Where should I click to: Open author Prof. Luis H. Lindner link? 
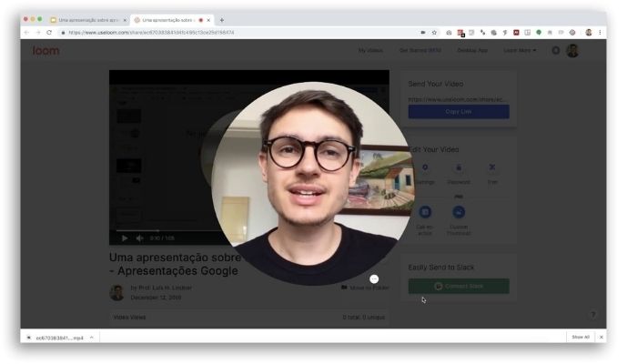[x=161, y=288]
